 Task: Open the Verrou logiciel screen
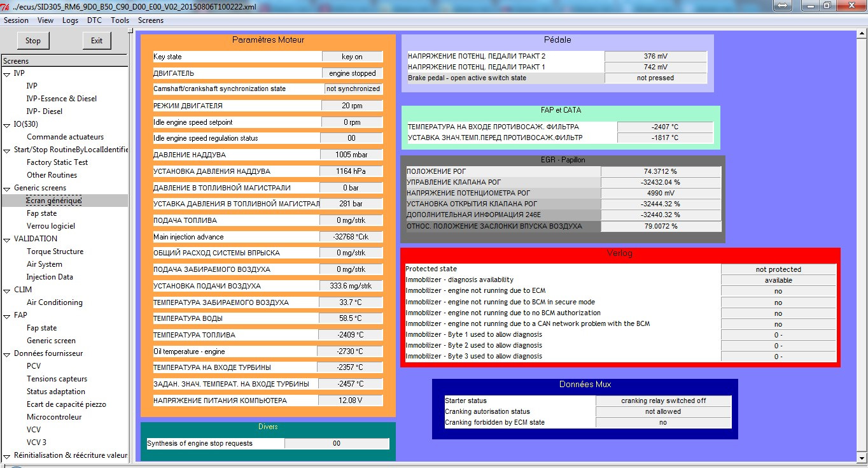pyautogui.click(x=51, y=226)
